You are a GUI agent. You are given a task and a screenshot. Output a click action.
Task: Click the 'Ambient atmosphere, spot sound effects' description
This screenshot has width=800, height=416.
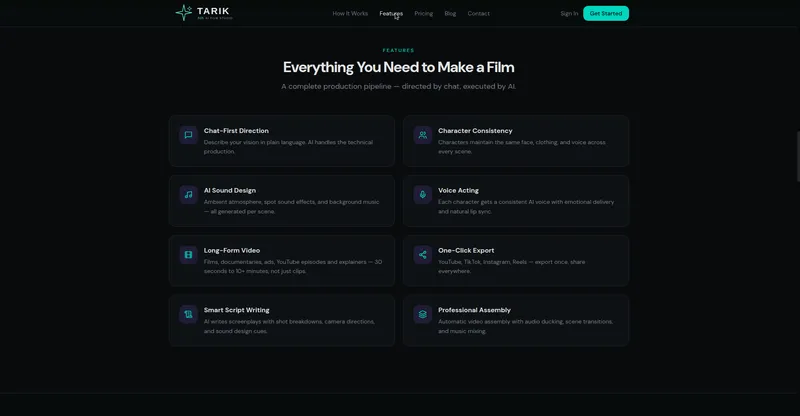point(291,207)
